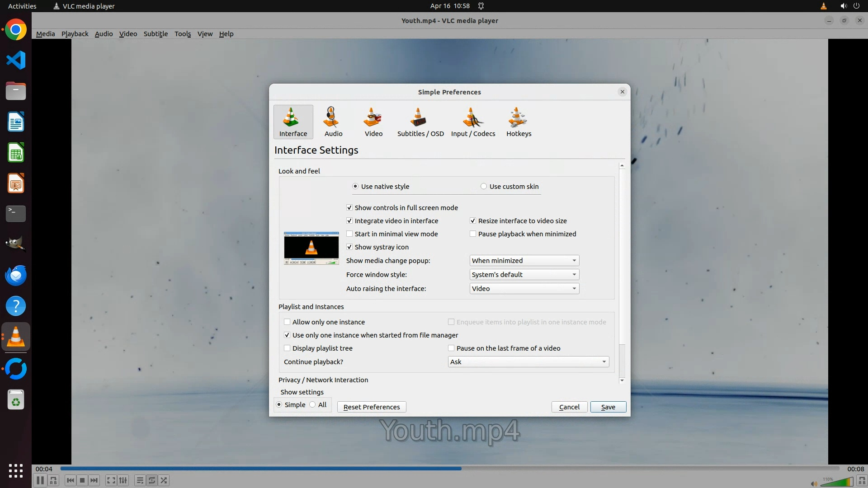This screenshot has width=868, height=488.
Task: Open the Audio preferences category
Action: click(x=333, y=122)
